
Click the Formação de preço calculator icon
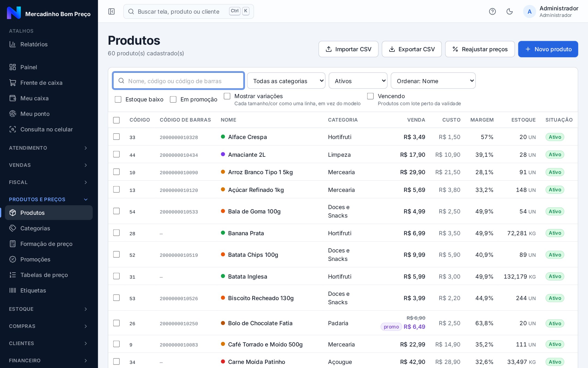point(13,244)
